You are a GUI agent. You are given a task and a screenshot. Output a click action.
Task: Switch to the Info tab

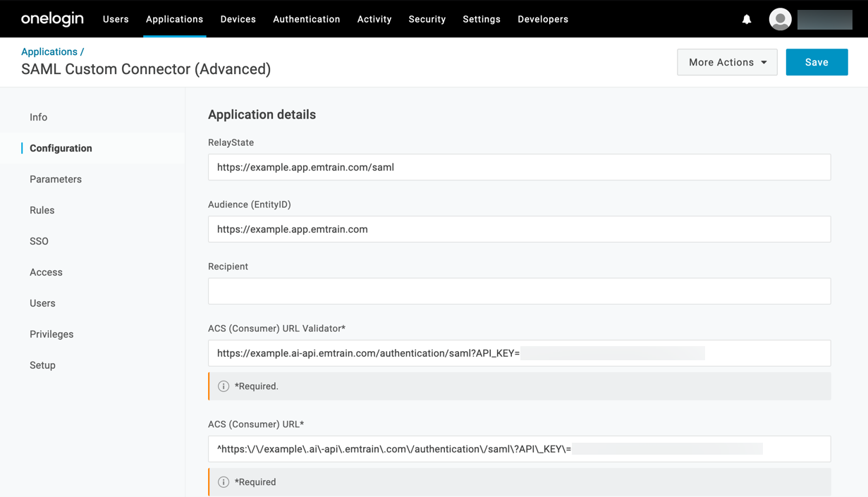click(39, 117)
